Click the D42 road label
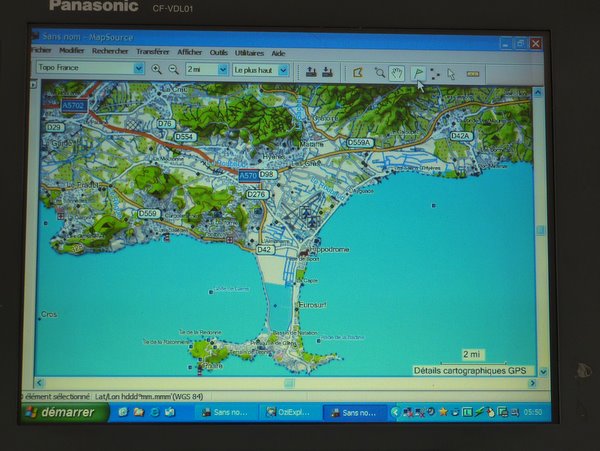The width and height of the screenshot is (600, 451). tap(265, 249)
